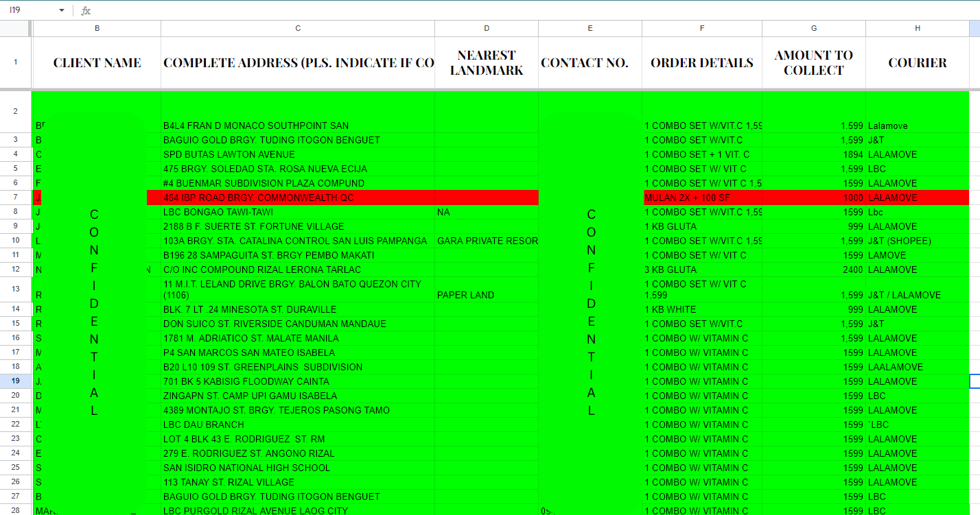This screenshot has width=980, height=515.
Task: Click address cell LBC BONGAO TAWI-TAWI
Action: coord(298,213)
